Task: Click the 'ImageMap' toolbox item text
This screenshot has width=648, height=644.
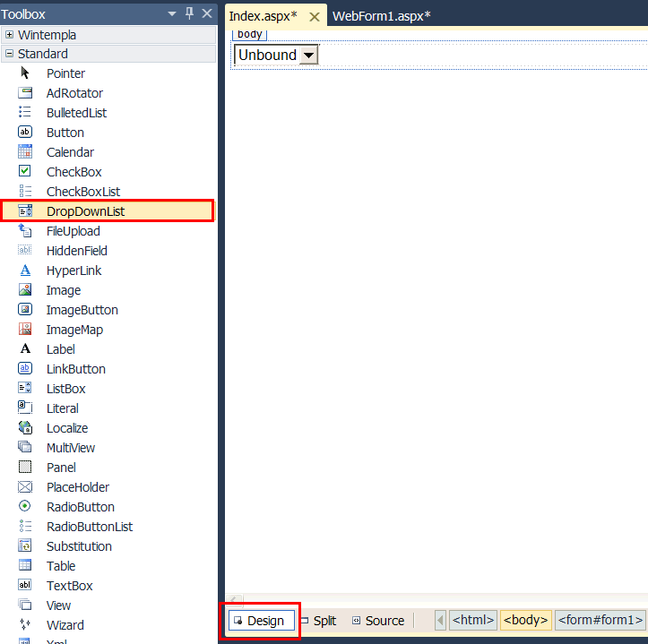Action: (74, 330)
